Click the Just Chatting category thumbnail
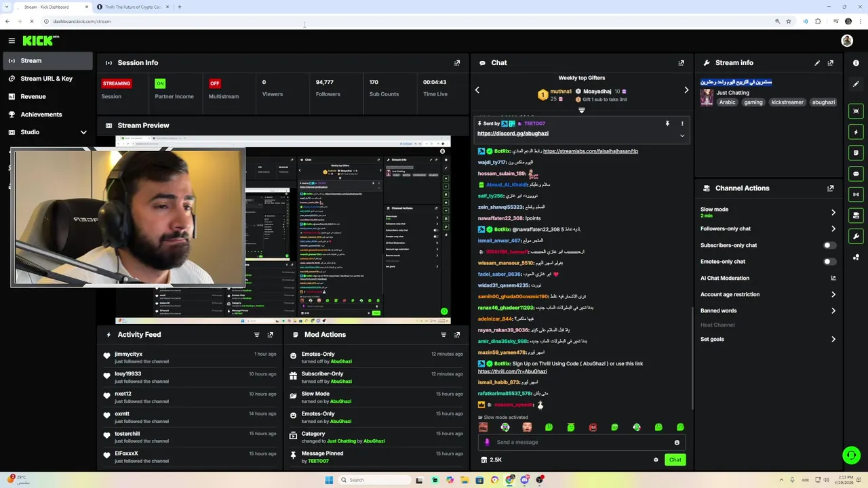The height and width of the screenshot is (488, 868). [707, 98]
